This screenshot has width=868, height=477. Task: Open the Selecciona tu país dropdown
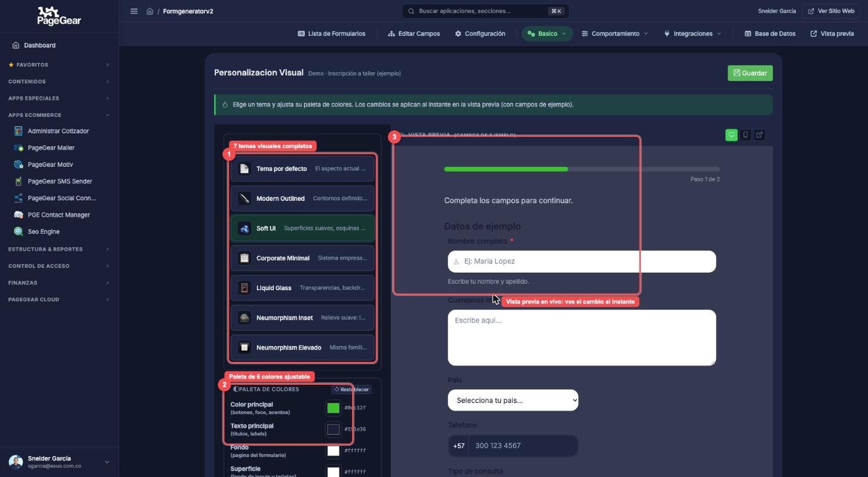513,401
